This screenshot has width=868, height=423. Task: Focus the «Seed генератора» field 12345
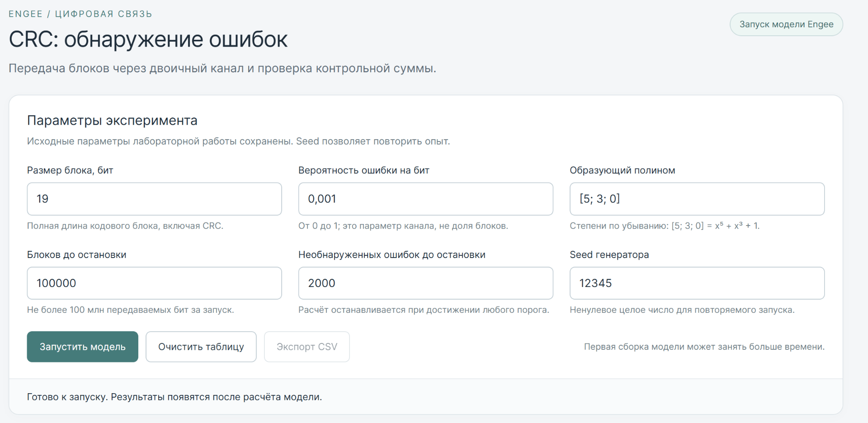coord(697,283)
